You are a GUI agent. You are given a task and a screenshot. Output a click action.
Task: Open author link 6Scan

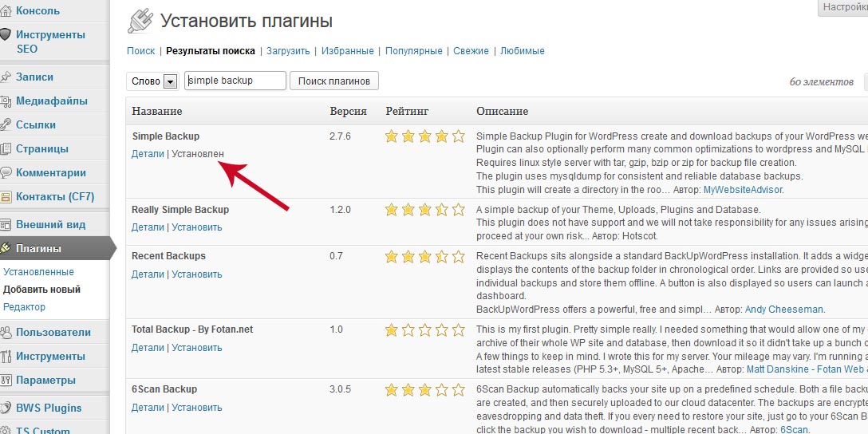point(795,429)
